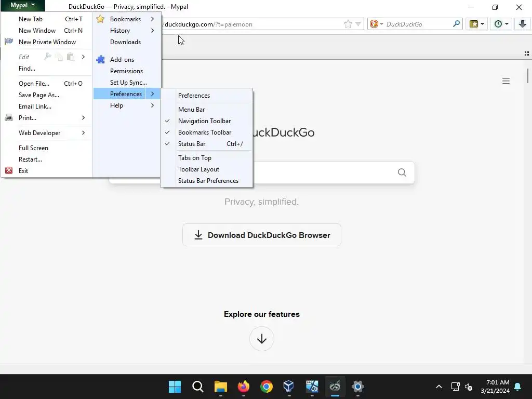This screenshot has height=399, width=532.
Task: Open the Downloads arrow toolbar button
Action: [523, 24]
